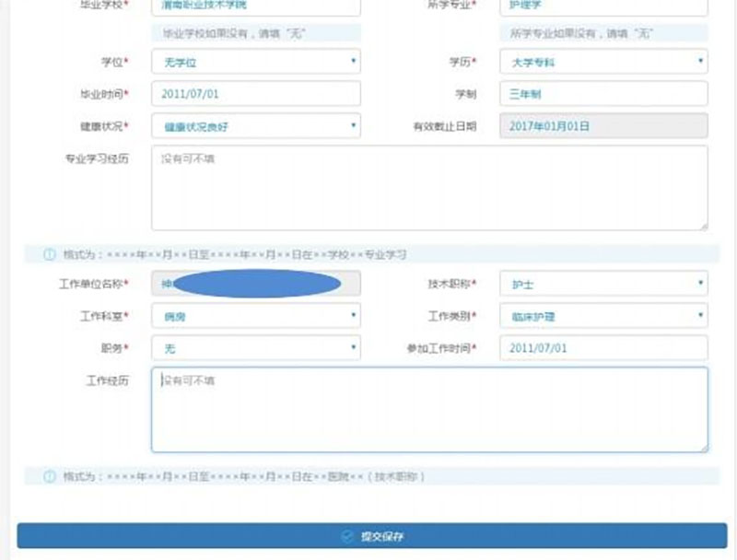Click the 工作单位名称 field
Screen dimensions: 737x560
(255, 285)
